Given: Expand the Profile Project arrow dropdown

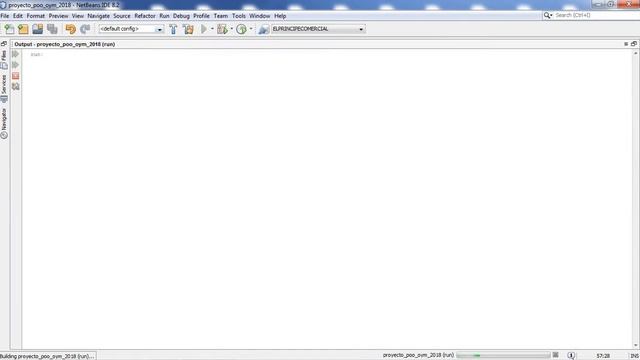Looking at the screenshot, I should (x=251, y=29).
